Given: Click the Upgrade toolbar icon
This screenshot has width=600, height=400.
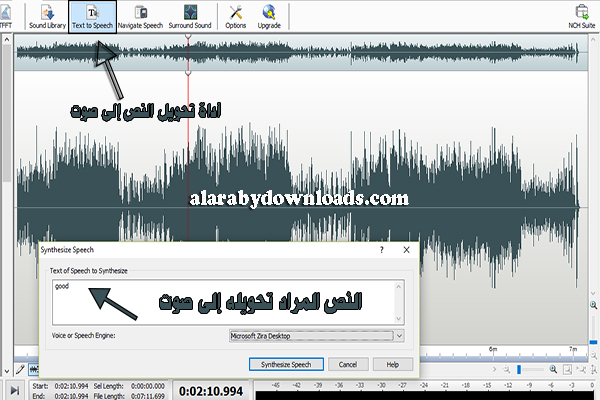Looking at the screenshot, I should pyautogui.click(x=270, y=16).
